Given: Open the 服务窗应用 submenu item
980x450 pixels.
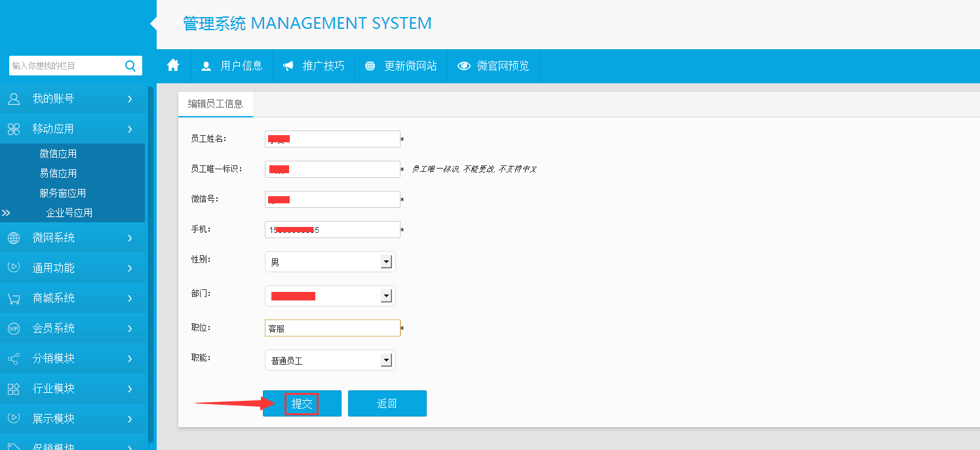Looking at the screenshot, I should click(x=63, y=194).
